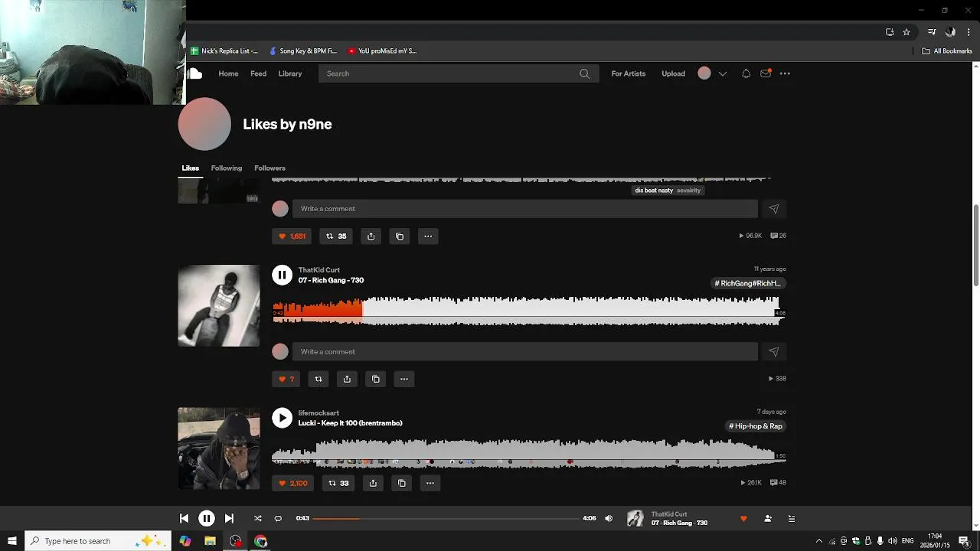This screenshot has height=551, width=980.
Task: Open All Bookmarks folder
Action: (947, 51)
